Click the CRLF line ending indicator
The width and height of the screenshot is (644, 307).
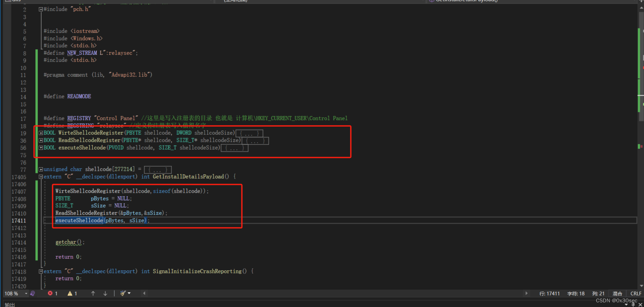tap(636, 294)
